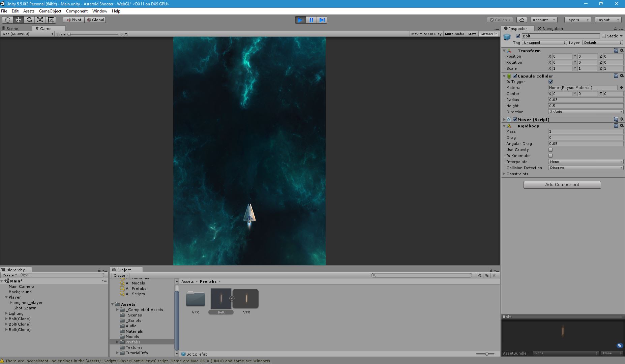Edit Capsule Collider Radius field
Screen dimensions: 625x364
coord(586,100)
